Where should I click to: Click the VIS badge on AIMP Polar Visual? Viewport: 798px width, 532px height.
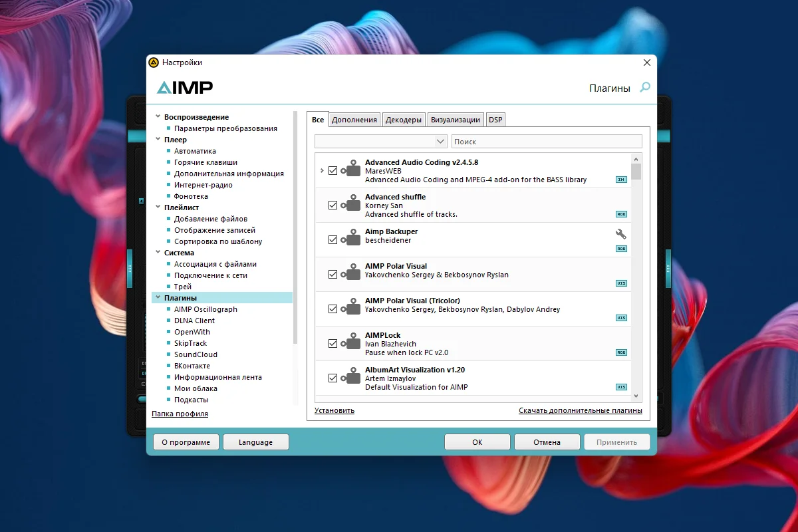pyautogui.click(x=621, y=283)
